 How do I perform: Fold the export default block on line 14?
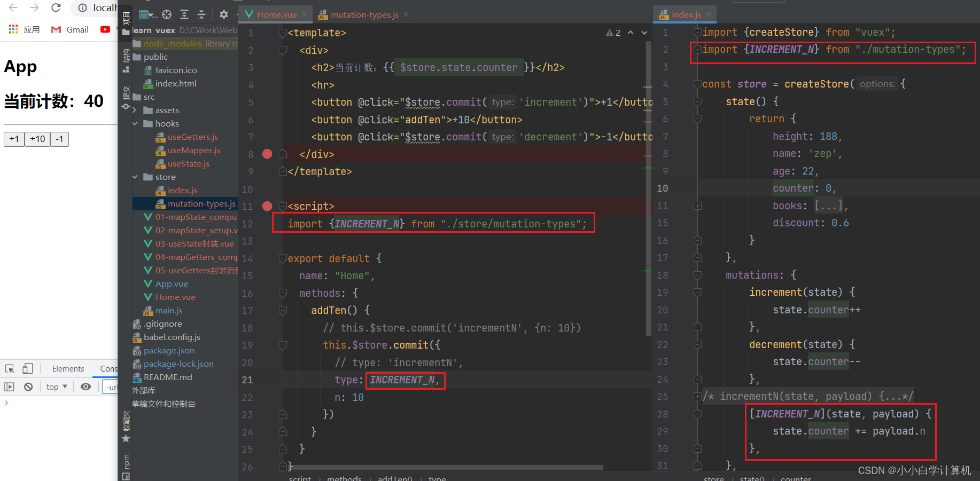click(283, 258)
